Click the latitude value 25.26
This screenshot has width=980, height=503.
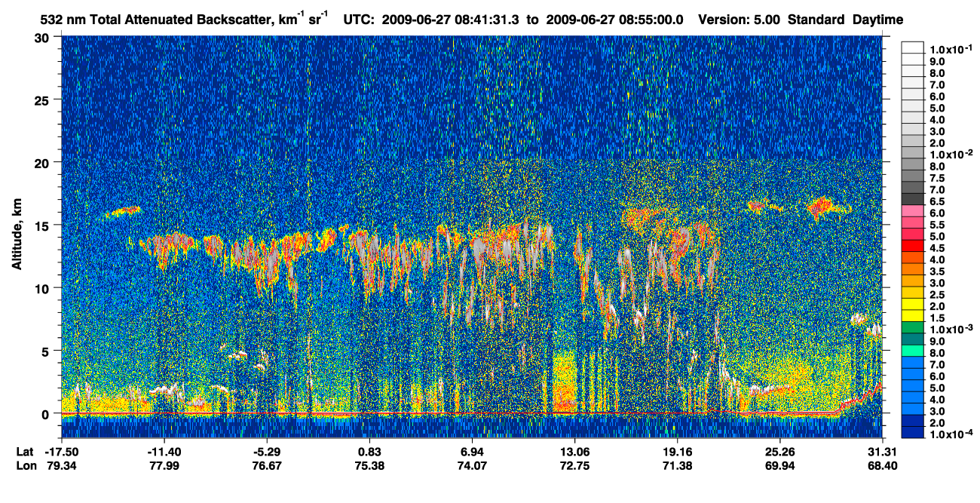[779, 451]
